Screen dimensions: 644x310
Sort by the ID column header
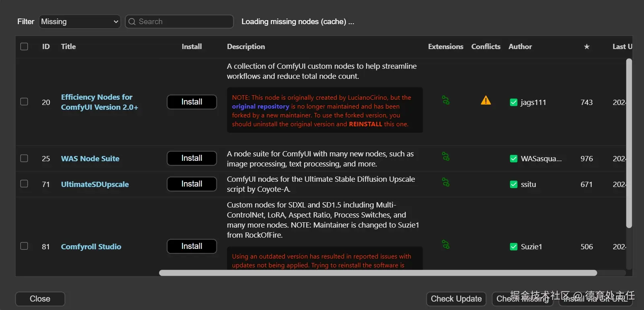[46, 47]
